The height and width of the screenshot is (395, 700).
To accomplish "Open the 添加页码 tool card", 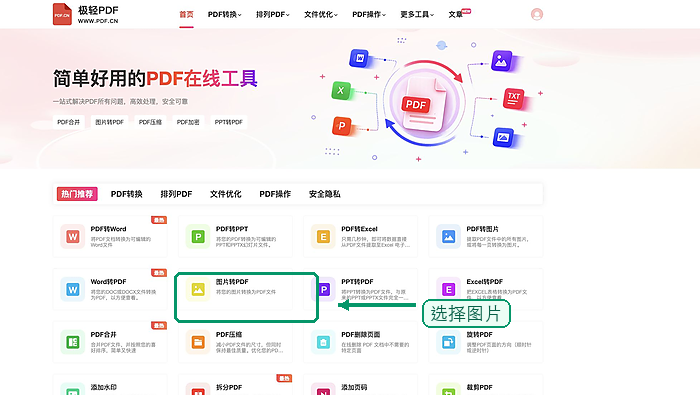I will tap(360, 385).
